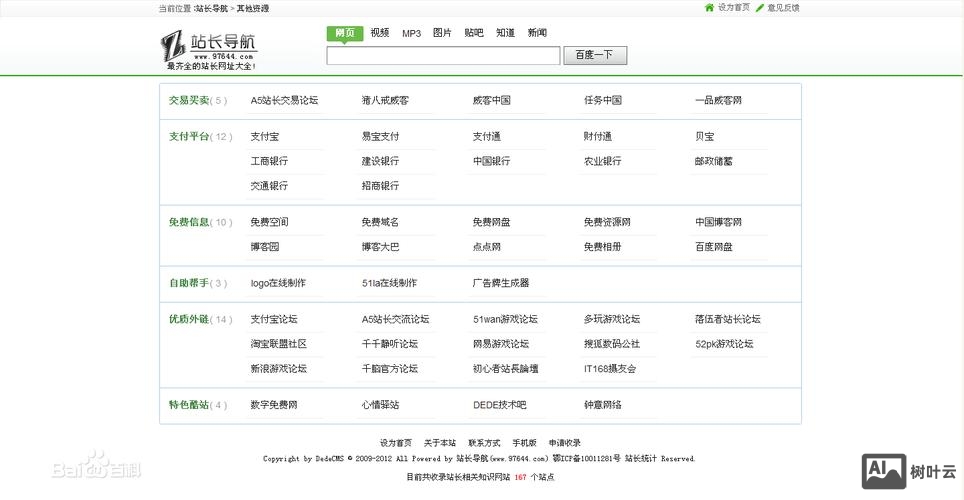The width and height of the screenshot is (964, 500).
Task: Click the 百度网盘 link
Action: tap(714, 247)
